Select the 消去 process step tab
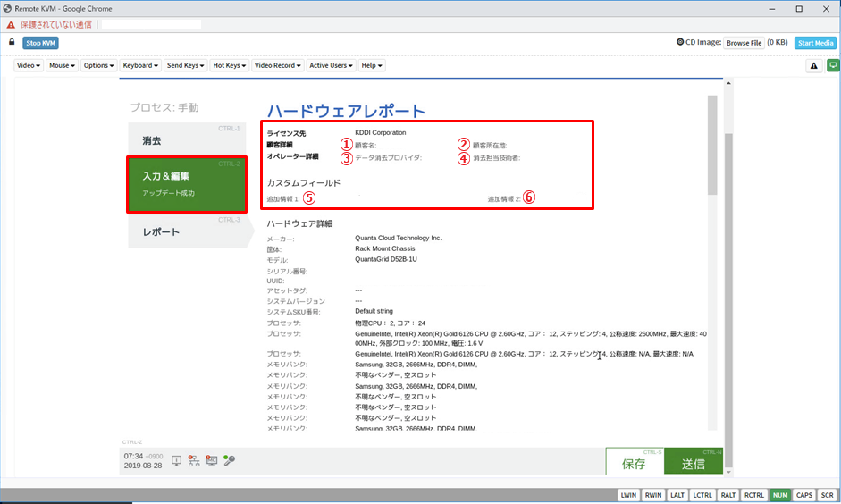The height and width of the screenshot is (504, 841). coord(172,141)
